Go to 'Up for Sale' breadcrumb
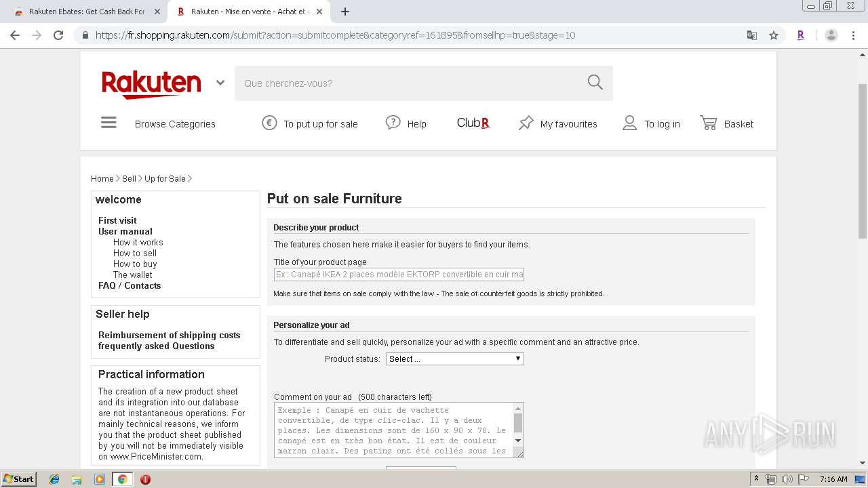 coord(165,179)
